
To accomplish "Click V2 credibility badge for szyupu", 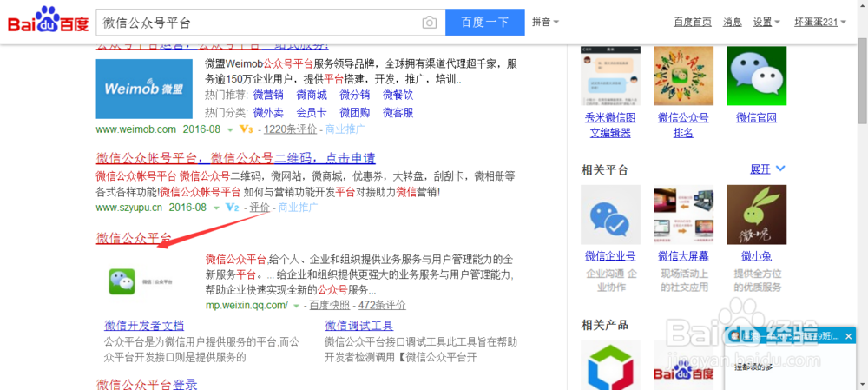I will point(233,208).
